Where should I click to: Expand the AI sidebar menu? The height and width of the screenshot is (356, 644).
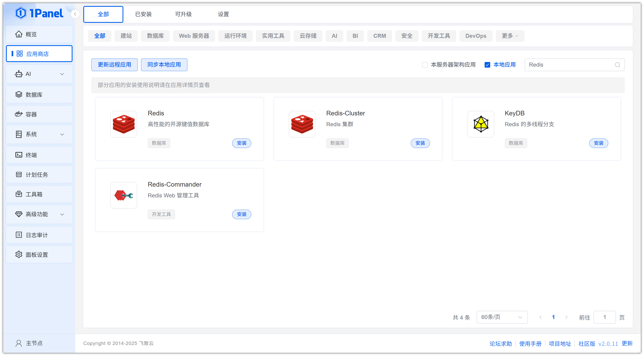[39, 74]
